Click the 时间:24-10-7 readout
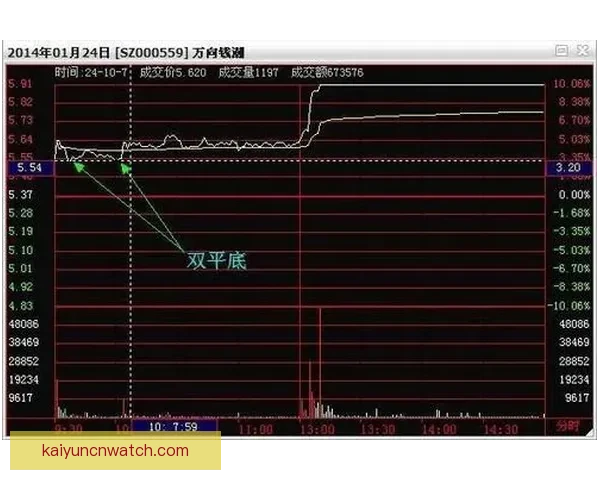The image size is (600, 480). pos(91,72)
